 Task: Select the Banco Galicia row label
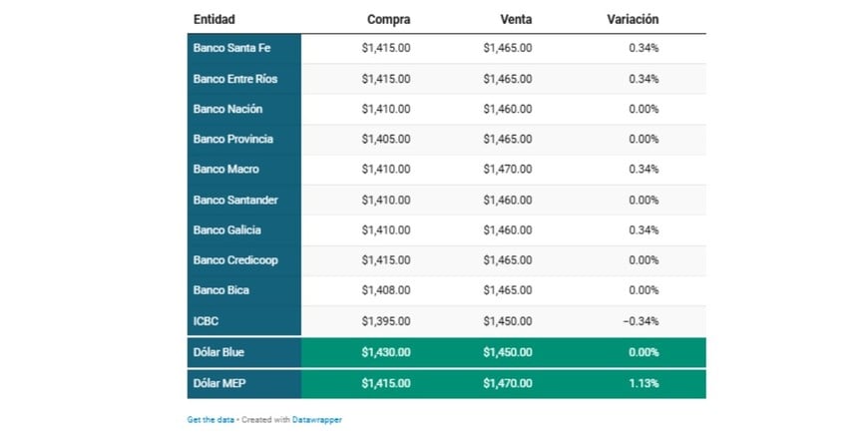click(227, 229)
